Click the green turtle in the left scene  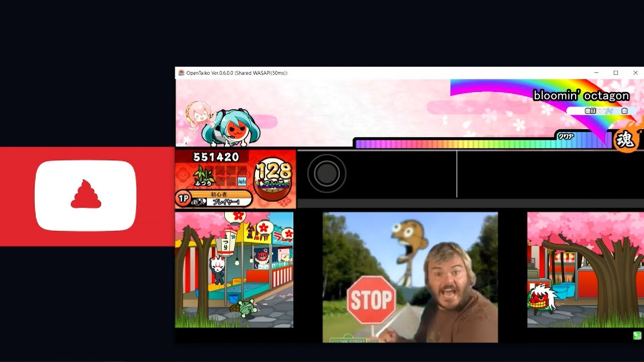click(x=247, y=308)
